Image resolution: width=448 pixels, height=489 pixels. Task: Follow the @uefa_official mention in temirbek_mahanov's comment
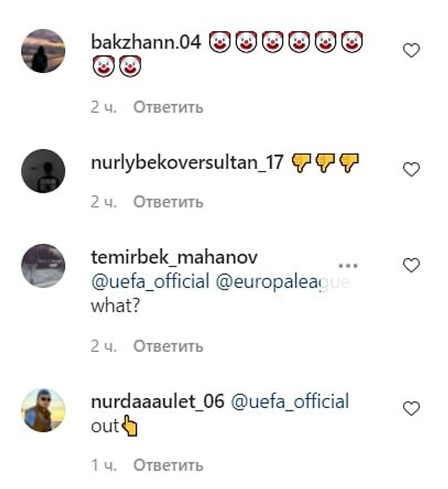click(150, 282)
